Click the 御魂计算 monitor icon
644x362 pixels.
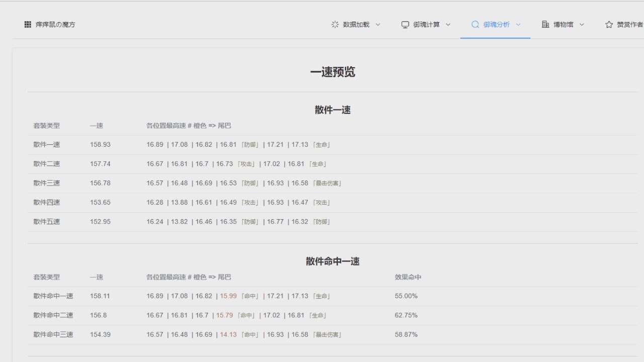(405, 25)
